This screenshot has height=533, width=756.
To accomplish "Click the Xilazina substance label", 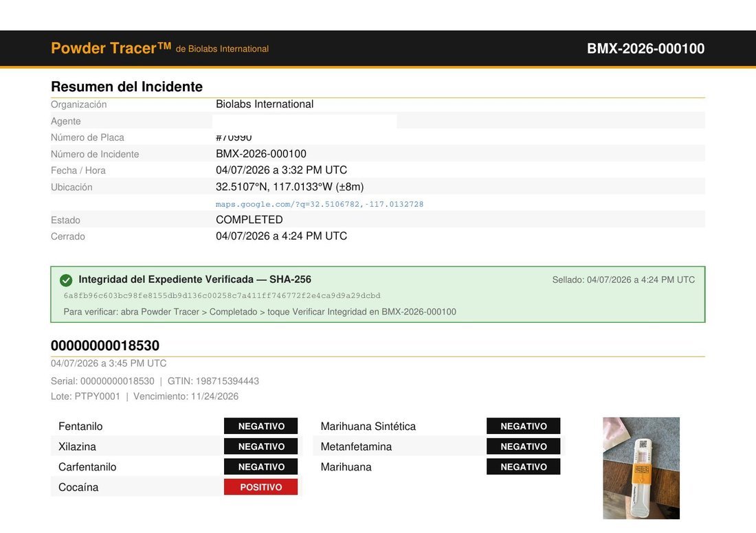I will 77,446.
